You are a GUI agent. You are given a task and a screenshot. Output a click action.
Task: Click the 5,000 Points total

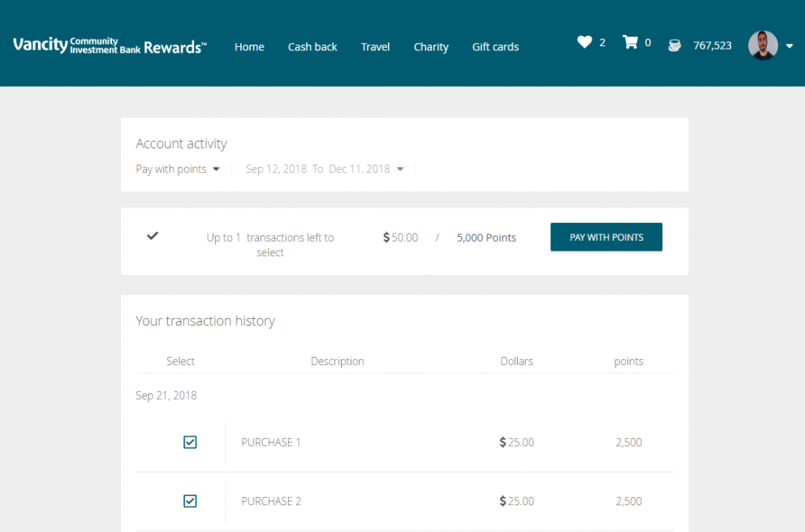coord(486,238)
